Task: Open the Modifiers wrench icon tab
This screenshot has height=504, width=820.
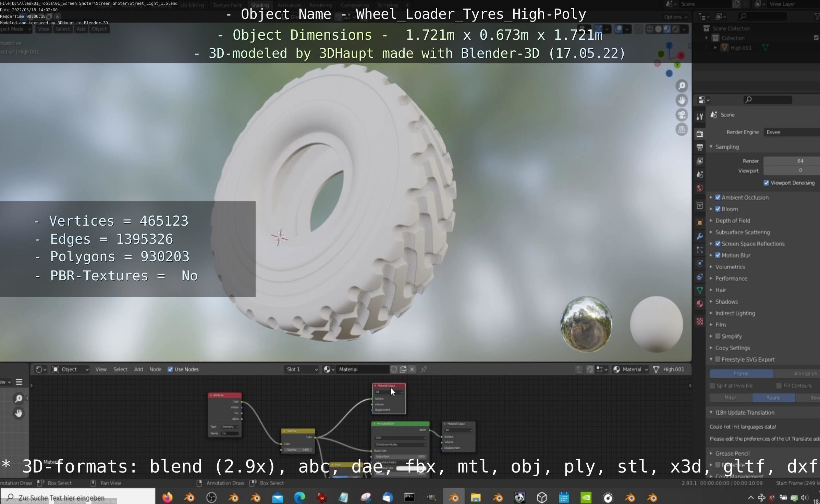Action: (700, 236)
